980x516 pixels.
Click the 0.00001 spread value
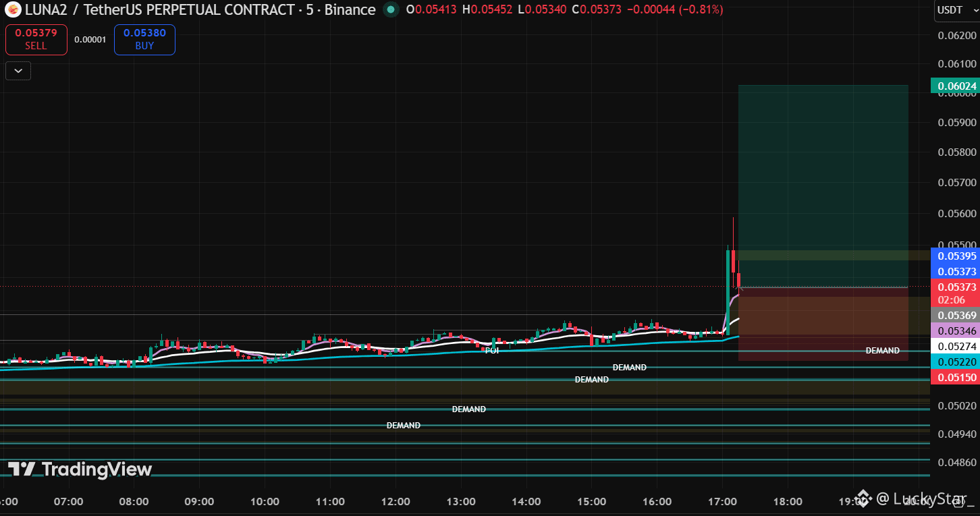pyautogui.click(x=90, y=39)
